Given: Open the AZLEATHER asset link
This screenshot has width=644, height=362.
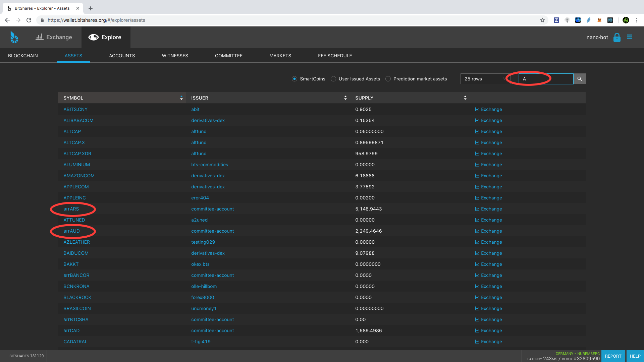Looking at the screenshot, I should tap(76, 242).
